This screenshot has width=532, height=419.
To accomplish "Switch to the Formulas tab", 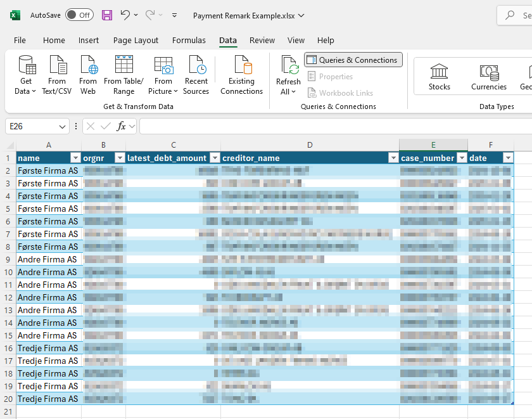I will [x=189, y=40].
